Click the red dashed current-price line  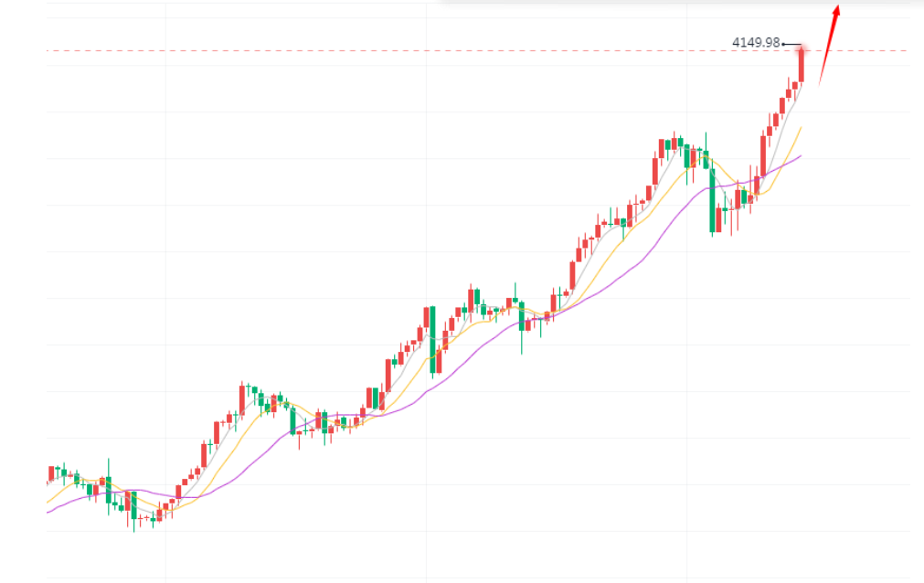pos(457,50)
